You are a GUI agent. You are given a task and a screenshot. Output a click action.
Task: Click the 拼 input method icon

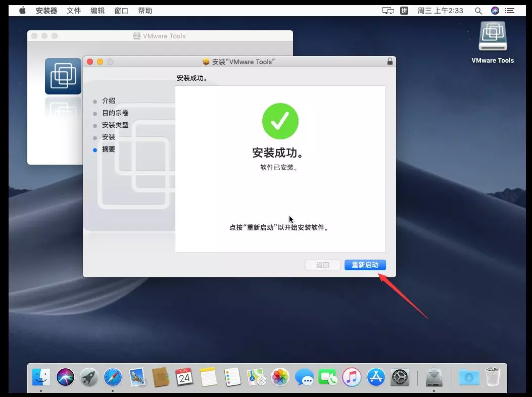[x=404, y=11]
